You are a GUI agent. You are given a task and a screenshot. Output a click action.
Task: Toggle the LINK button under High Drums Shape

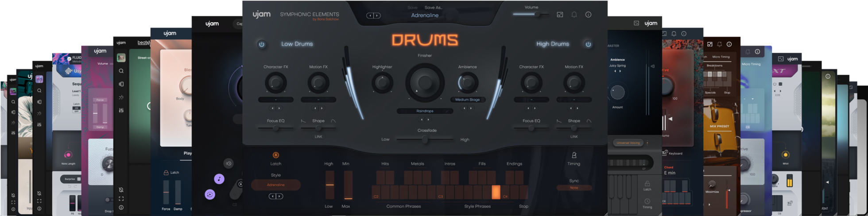[x=574, y=137]
